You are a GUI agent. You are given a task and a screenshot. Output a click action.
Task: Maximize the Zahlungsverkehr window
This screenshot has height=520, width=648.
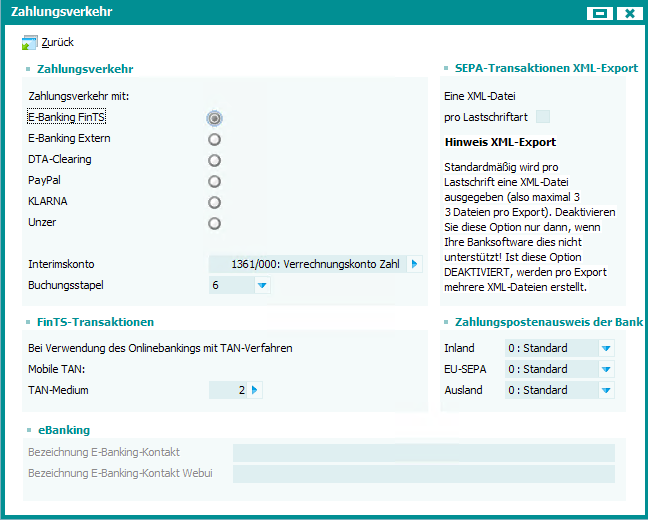coord(600,13)
